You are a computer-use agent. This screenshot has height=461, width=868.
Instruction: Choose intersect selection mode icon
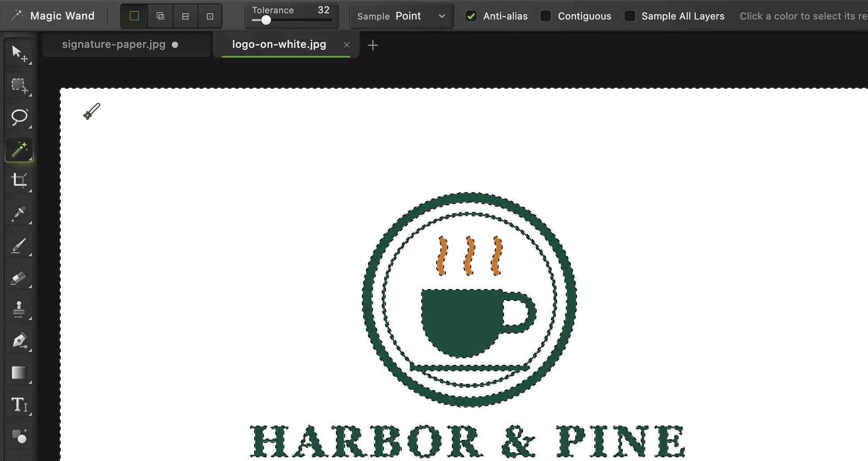click(x=210, y=16)
